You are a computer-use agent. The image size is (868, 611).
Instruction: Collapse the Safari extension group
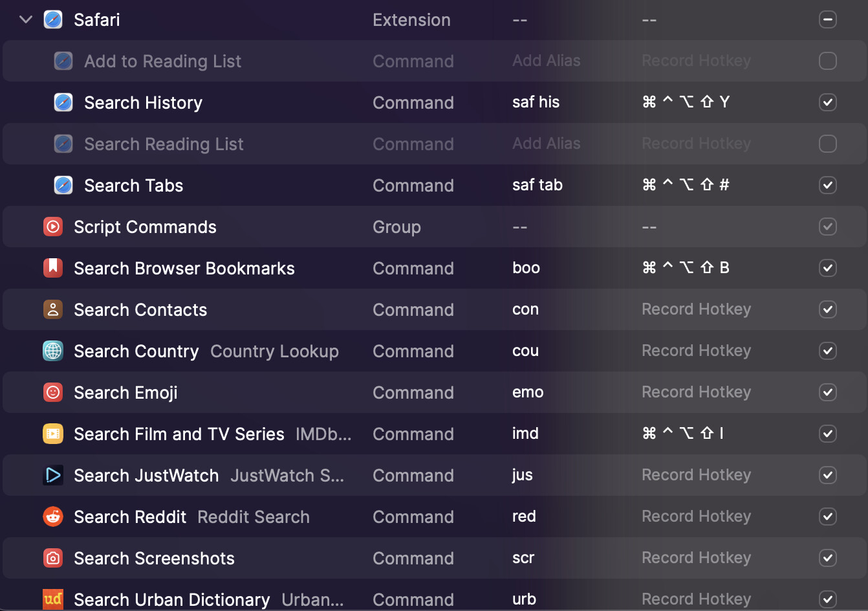click(26, 19)
